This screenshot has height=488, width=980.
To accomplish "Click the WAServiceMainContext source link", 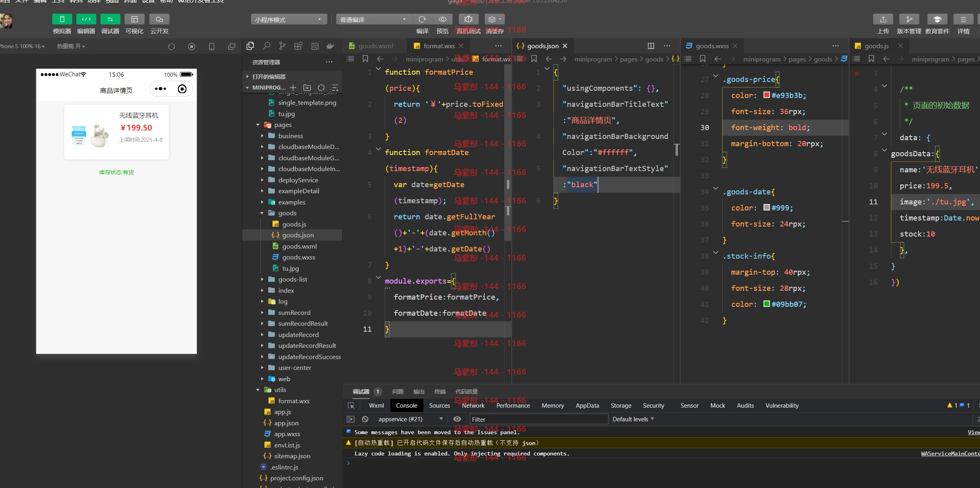I will click(x=950, y=453).
